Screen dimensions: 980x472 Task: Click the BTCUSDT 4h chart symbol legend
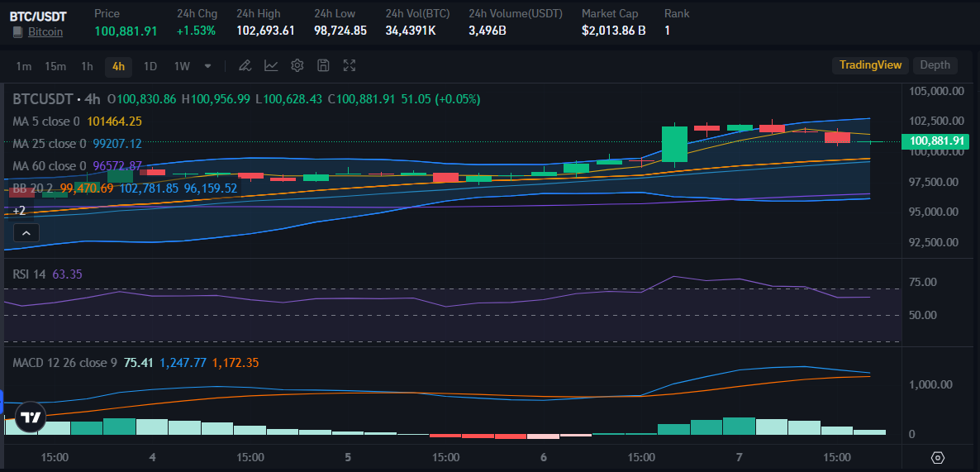56,98
